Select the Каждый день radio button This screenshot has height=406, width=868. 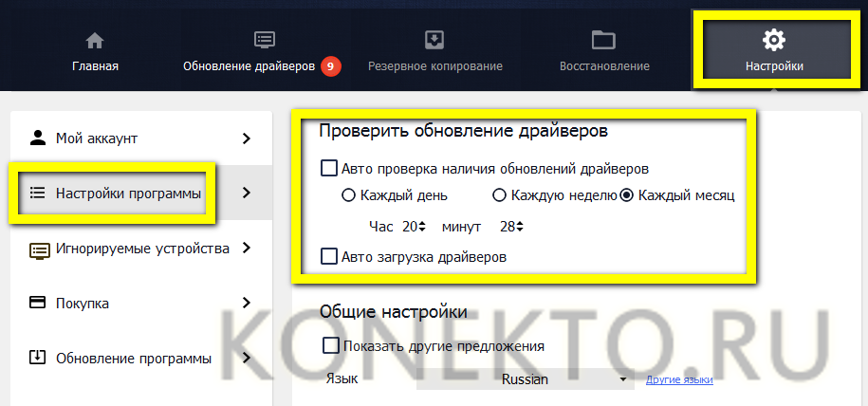point(348,196)
